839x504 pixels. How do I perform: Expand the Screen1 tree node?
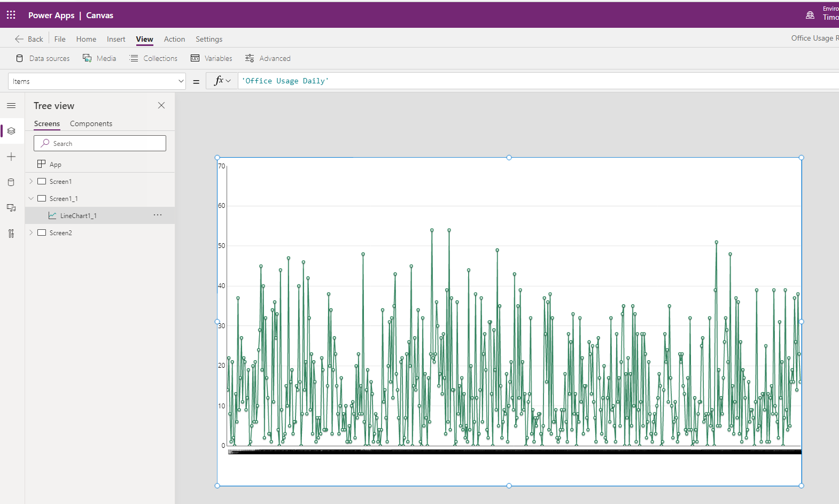31,181
